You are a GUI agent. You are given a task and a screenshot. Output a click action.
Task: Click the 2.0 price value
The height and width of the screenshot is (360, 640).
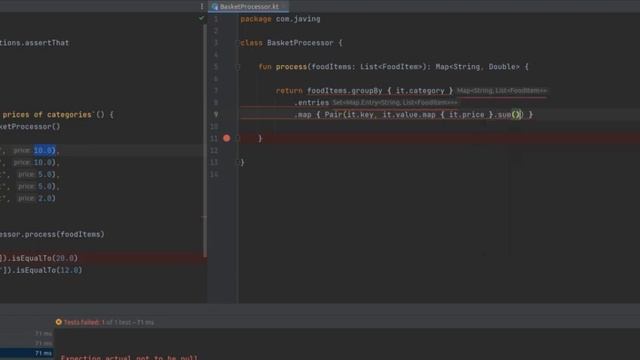point(44,198)
